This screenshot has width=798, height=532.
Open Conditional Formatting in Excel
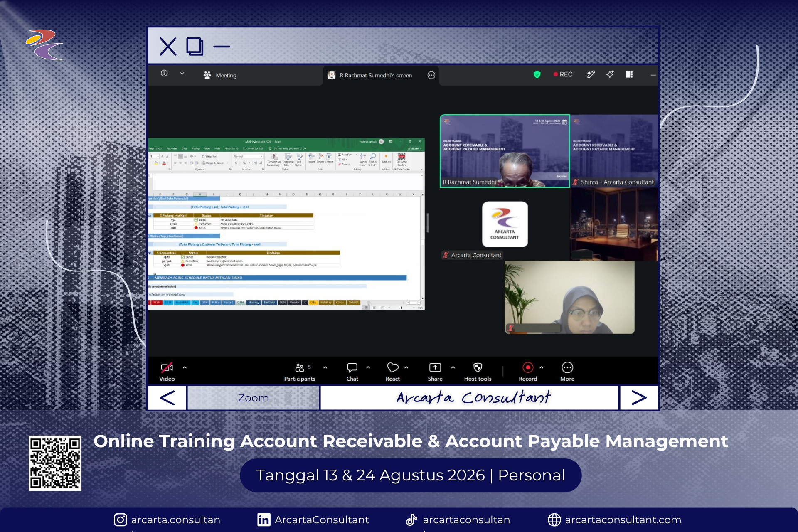(274, 160)
